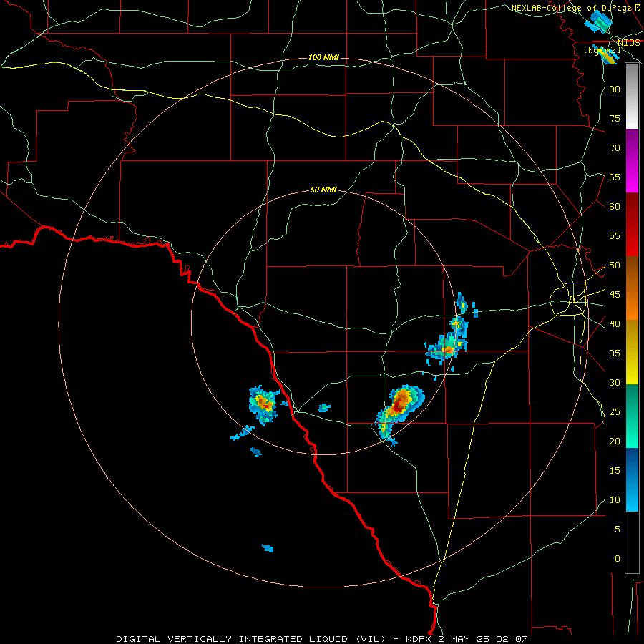
Task: Click the "30" value on the color scale
Action: click(x=615, y=383)
